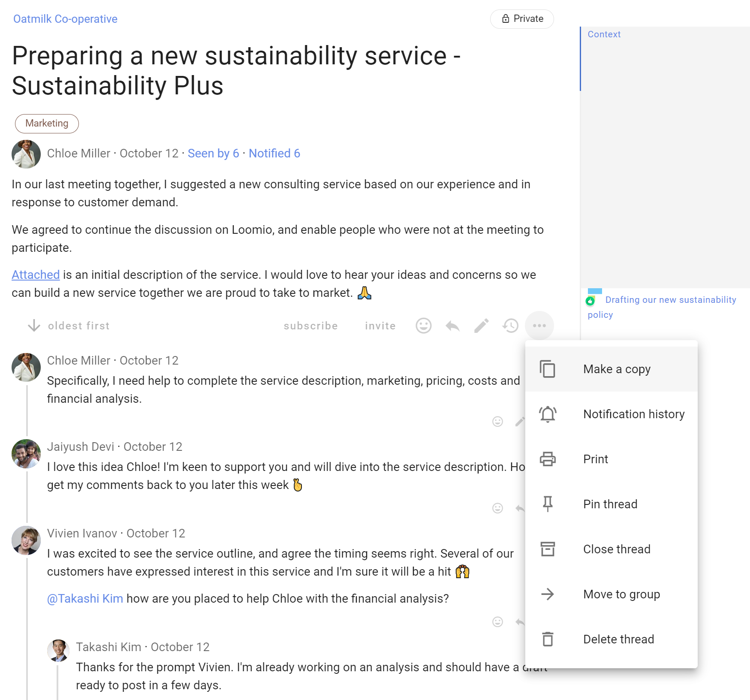Click the three-dot more options button
This screenshot has height=700, width=750.
click(539, 326)
